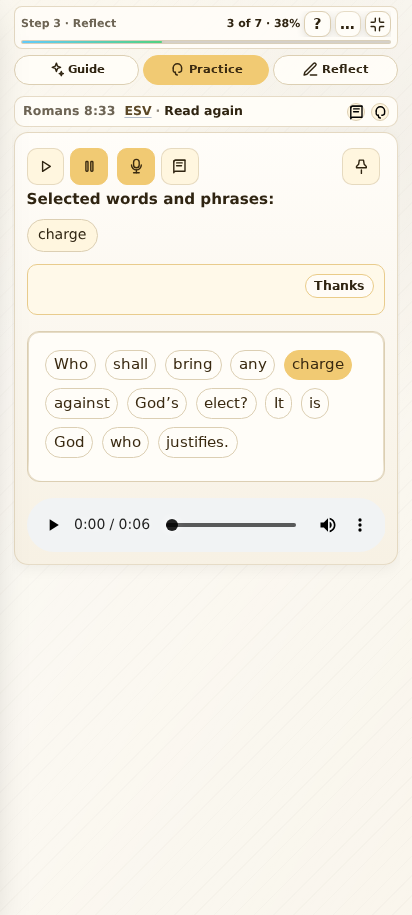This screenshot has height=915, width=412.
Task: Open the question mark help button
Action: coord(317,25)
